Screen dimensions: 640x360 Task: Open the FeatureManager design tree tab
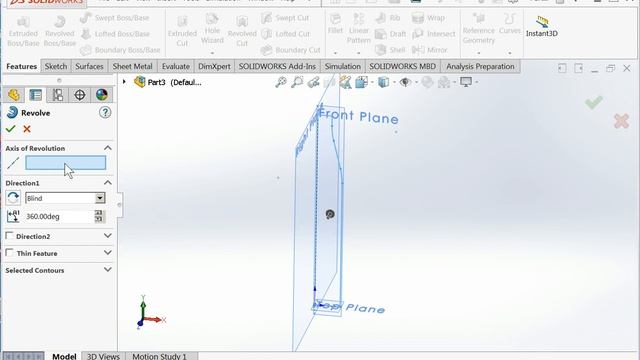[x=13, y=95]
